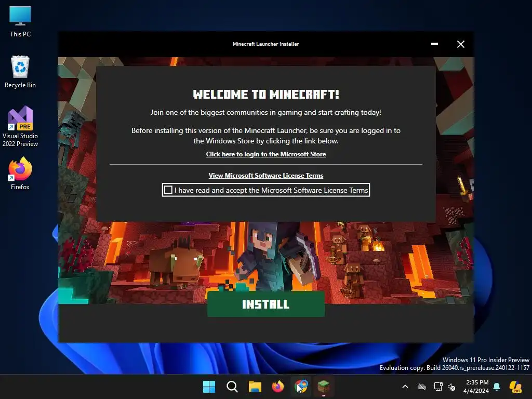Open taskbar Search
The height and width of the screenshot is (399, 532).
click(x=232, y=387)
